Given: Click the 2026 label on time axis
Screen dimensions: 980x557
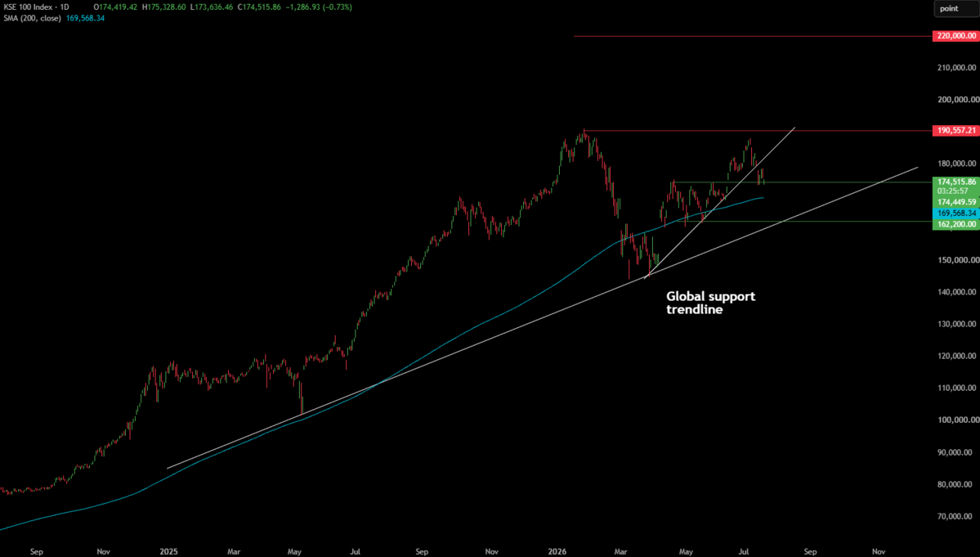Looking at the screenshot, I should [x=557, y=551].
